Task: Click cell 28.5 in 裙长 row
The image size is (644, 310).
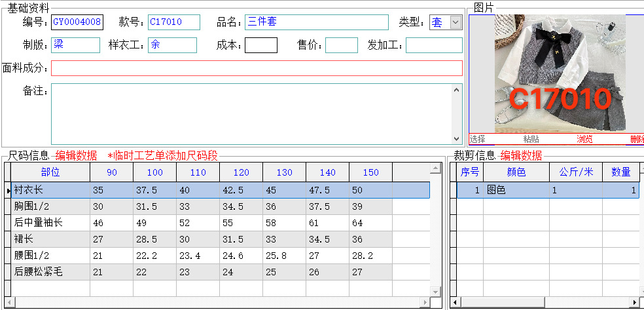Action: point(155,239)
